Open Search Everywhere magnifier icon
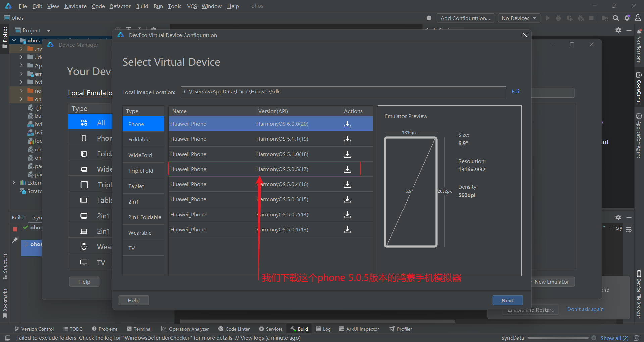The height and width of the screenshot is (342, 644). (x=616, y=18)
